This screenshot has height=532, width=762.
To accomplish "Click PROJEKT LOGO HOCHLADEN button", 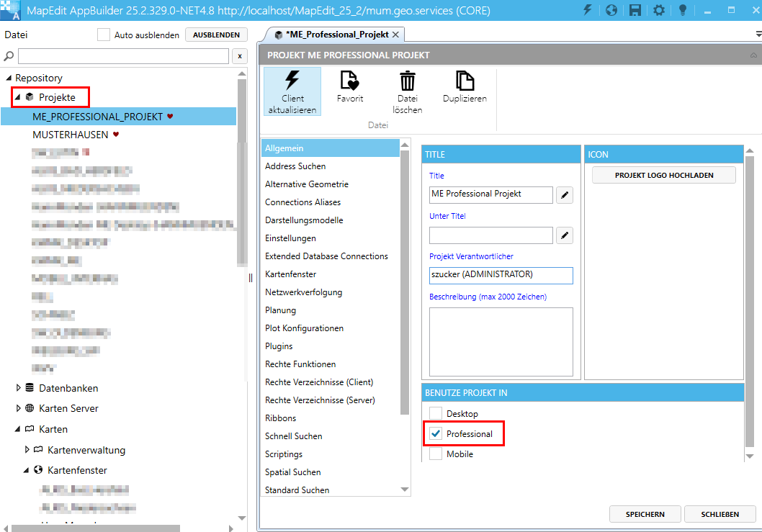I will (663, 175).
